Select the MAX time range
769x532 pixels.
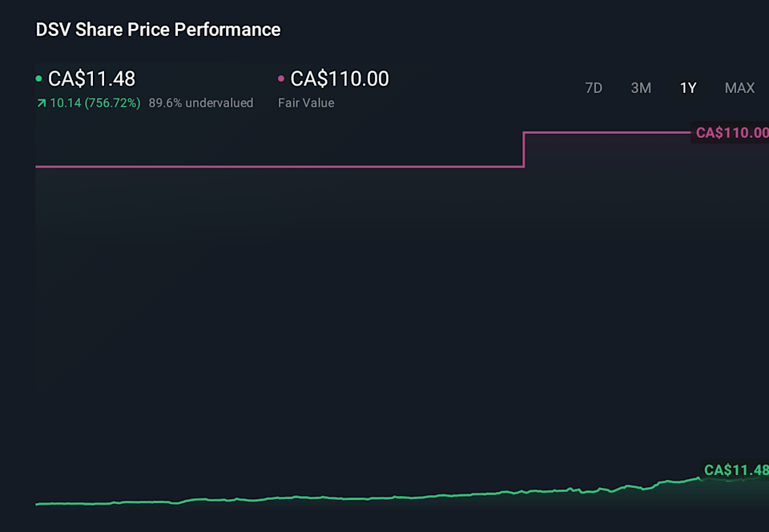[x=739, y=88]
